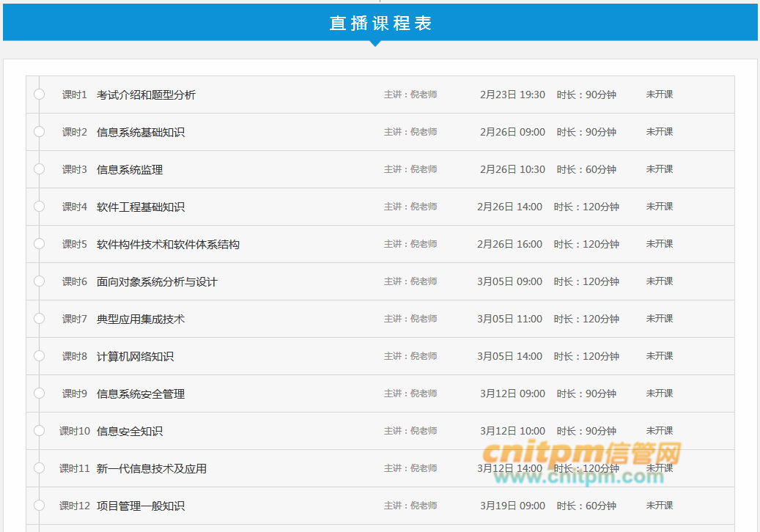The height and width of the screenshot is (532, 760).
Task: Click the 软件工程基础知识 course title
Action: pos(141,207)
